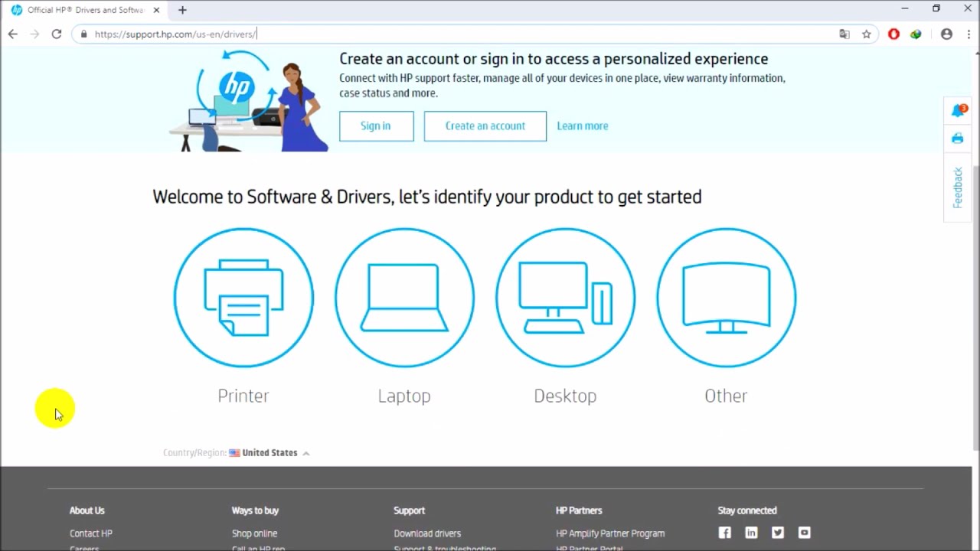Click the Printer label text
The width and height of the screenshot is (980, 551).
pos(243,396)
